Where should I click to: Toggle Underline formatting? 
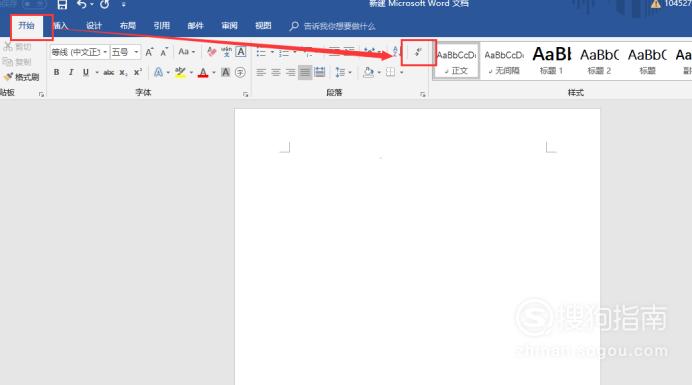86,72
